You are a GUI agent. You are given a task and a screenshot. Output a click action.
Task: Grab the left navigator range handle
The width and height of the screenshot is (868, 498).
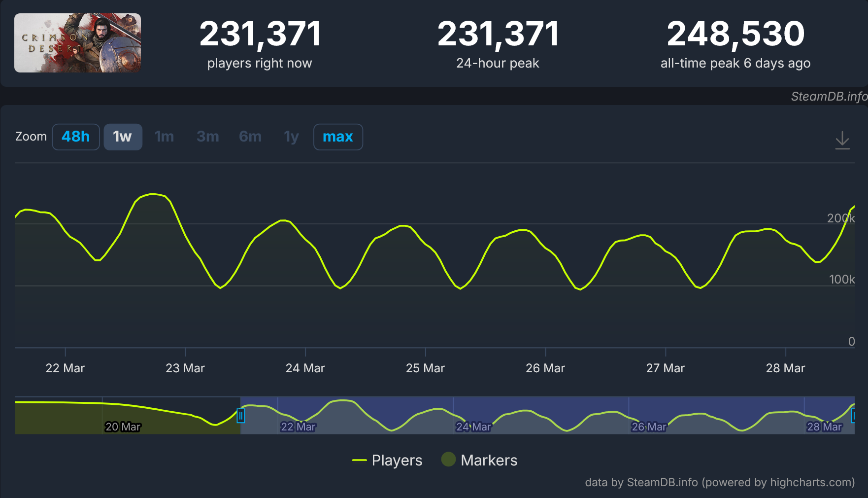[x=240, y=416]
